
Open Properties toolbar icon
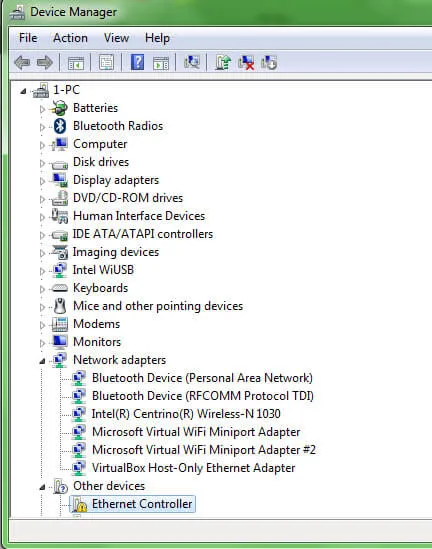(x=106, y=63)
